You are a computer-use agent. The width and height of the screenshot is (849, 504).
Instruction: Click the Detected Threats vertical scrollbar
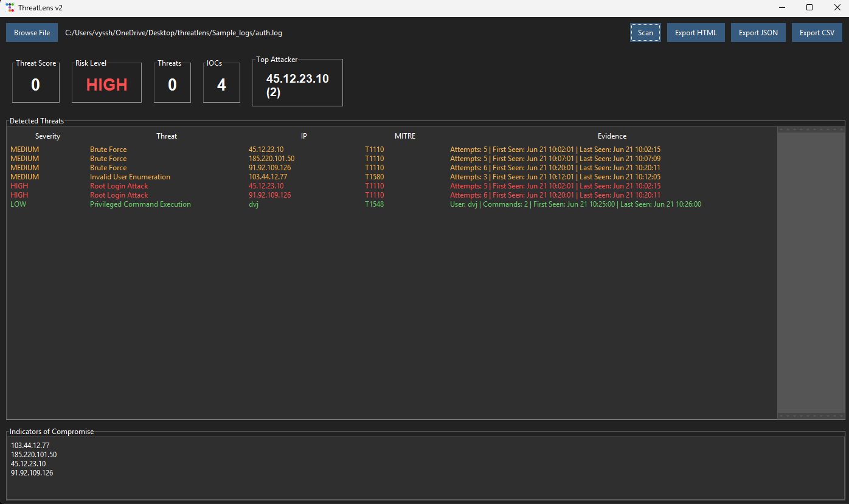coord(811,272)
